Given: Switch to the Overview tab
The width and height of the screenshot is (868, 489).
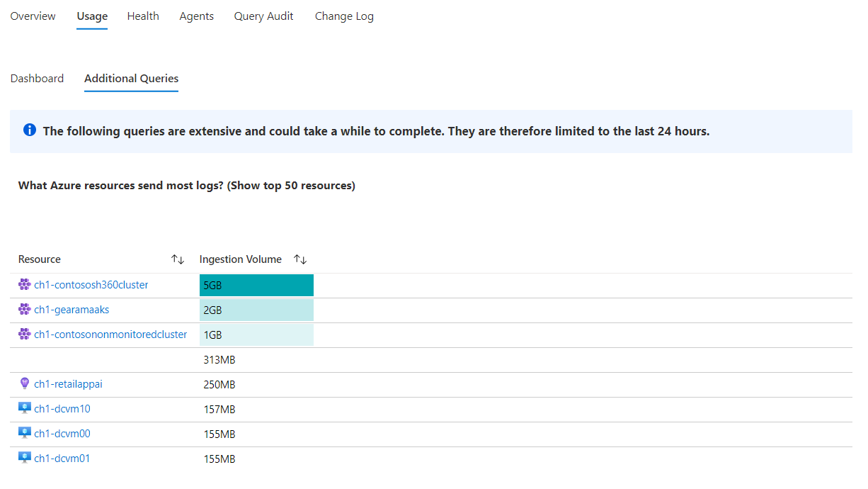Looking at the screenshot, I should tap(33, 16).
